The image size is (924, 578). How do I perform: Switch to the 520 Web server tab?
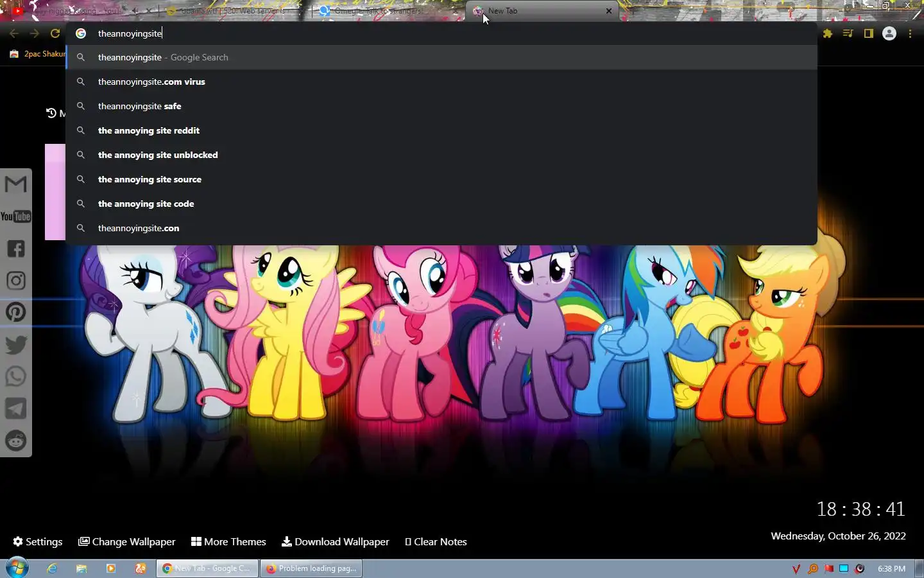coord(234,11)
